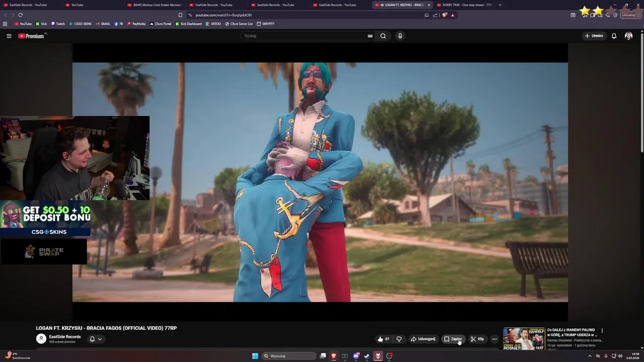The image size is (644, 362).
Task: Open the Twitch bookmark
Action: [58, 24]
